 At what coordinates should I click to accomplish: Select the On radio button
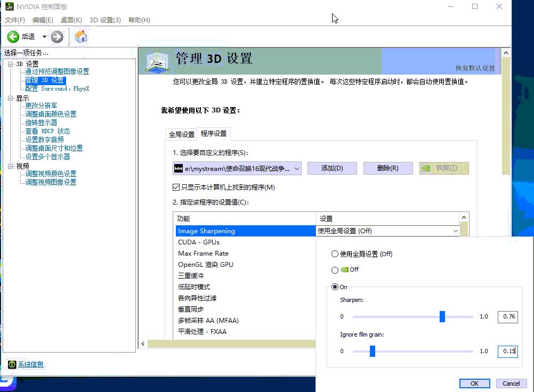coord(335,287)
